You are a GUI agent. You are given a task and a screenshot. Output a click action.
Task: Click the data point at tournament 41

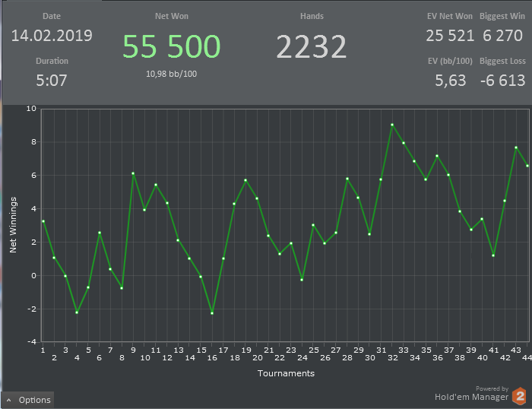click(x=493, y=255)
